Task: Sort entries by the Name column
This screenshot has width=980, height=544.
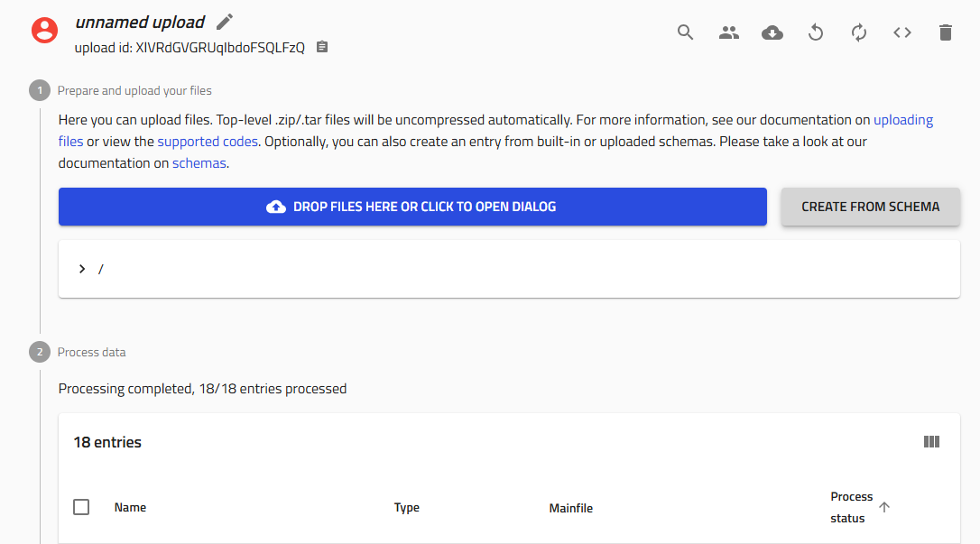Action: (x=130, y=507)
